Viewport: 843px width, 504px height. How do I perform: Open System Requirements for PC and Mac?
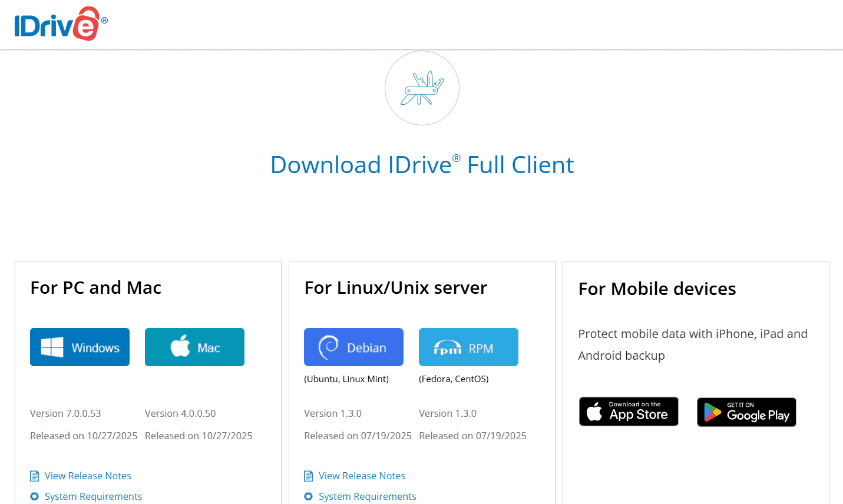(x=93, y=496)
